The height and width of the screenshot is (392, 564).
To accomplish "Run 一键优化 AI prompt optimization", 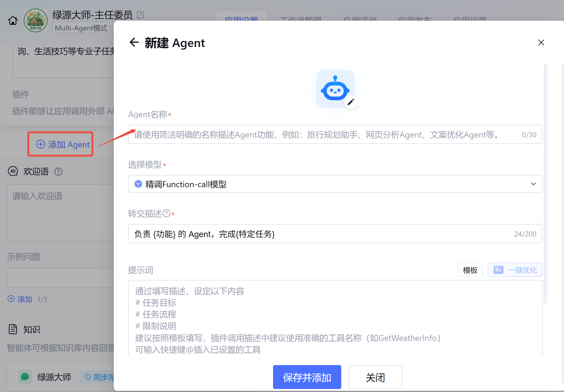I will click(515, 270).
